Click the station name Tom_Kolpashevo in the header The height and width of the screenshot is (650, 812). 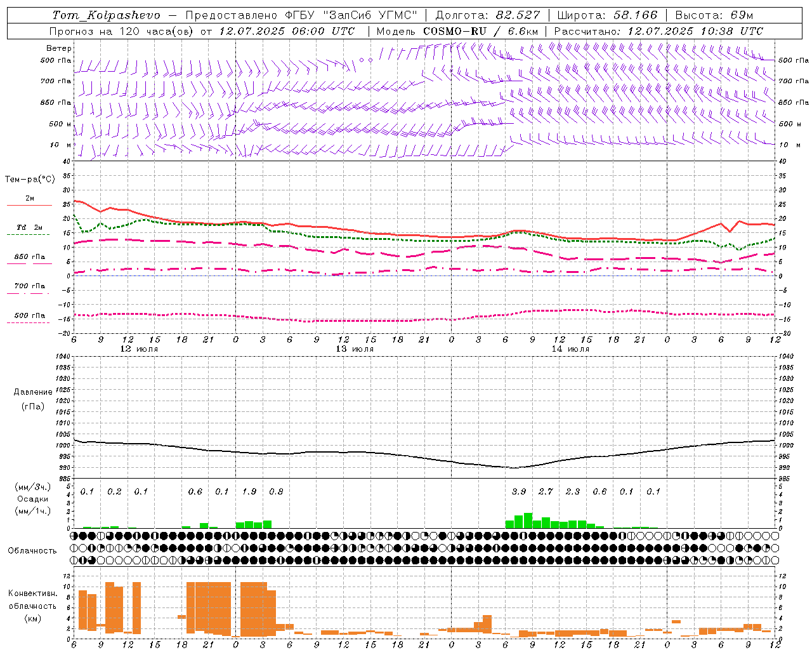(x=106, y=15)
